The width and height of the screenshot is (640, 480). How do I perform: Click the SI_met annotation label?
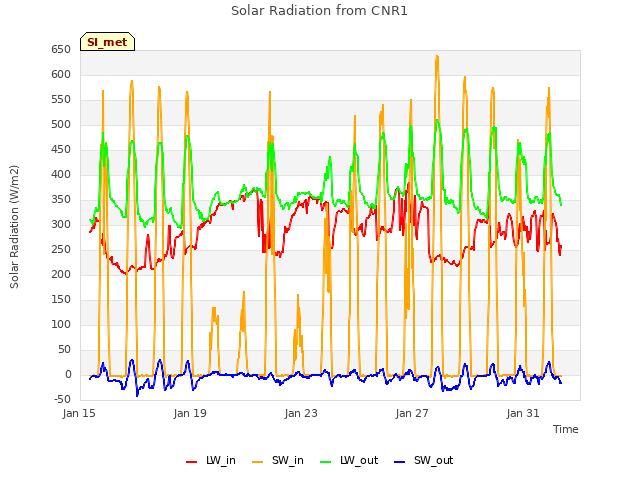tap(107, 42)
